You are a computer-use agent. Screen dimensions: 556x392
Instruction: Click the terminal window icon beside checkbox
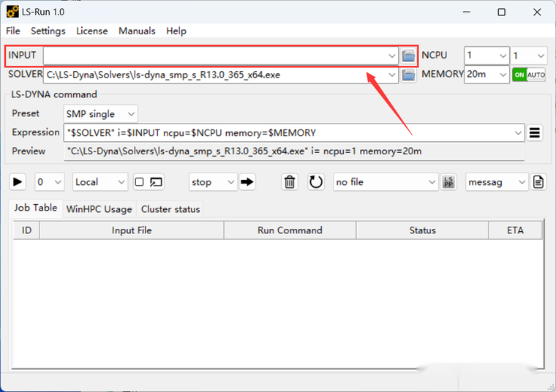click(156, 182)
